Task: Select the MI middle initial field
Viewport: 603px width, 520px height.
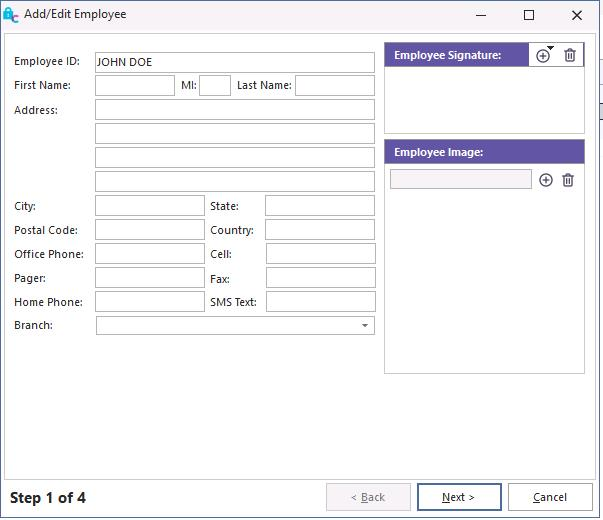Action: coord(215,86)
